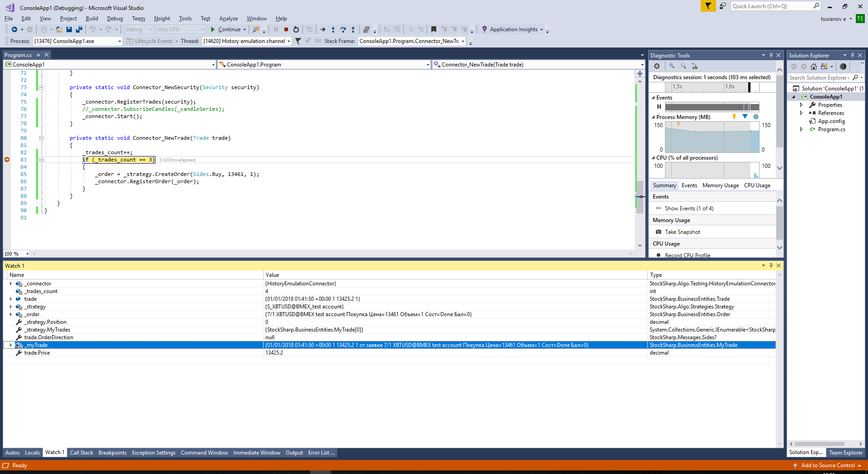Collapse the Connector_NewSecurity method outline

pyautogui.click(x=41, y=87)
